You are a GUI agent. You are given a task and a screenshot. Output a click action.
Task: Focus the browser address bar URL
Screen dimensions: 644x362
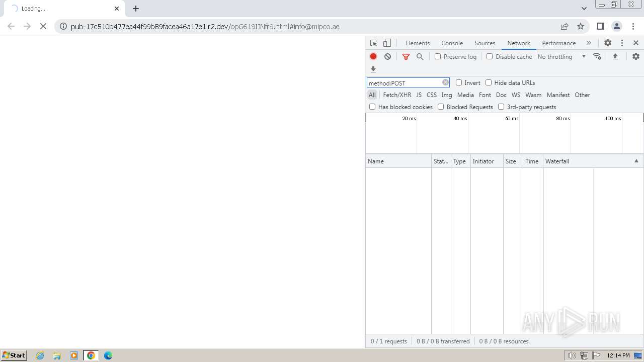[205, 26]
